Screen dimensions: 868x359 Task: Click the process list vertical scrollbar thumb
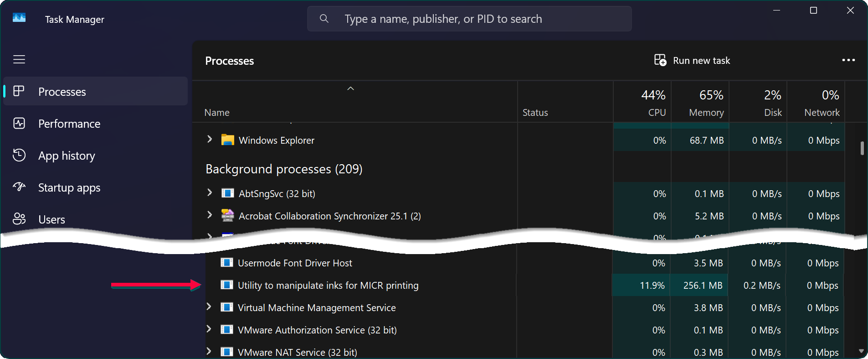pos(862,148)
